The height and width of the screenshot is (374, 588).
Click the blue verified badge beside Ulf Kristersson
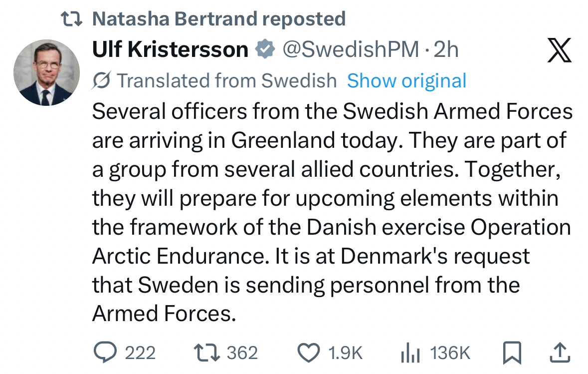click(x=265, y=49)
